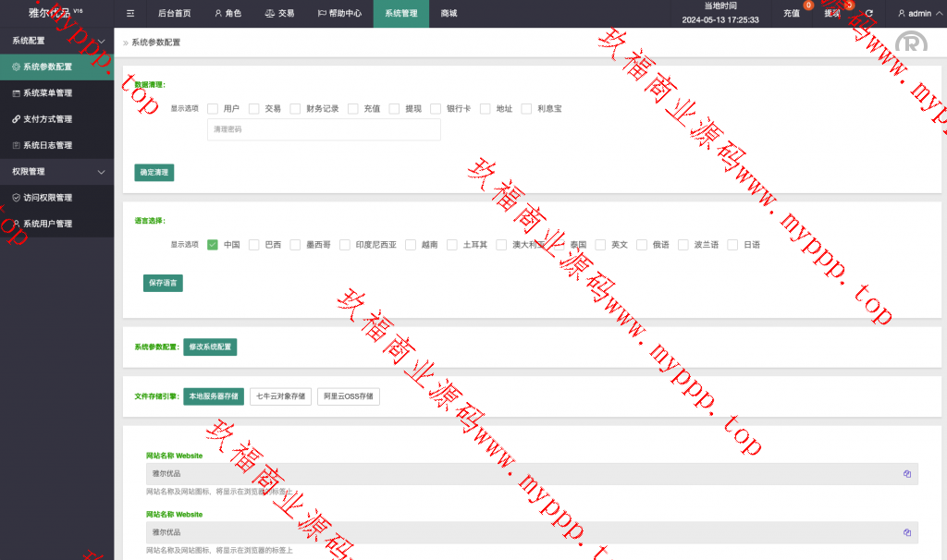
Task: Click copy icon in first 网站名称 field
Action: pyautogui.click(x=907, y=474)
